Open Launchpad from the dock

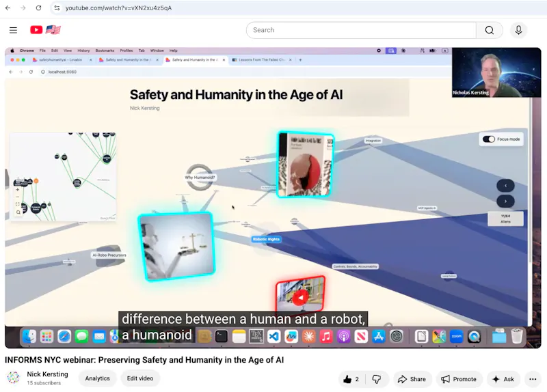coord(46,336)
